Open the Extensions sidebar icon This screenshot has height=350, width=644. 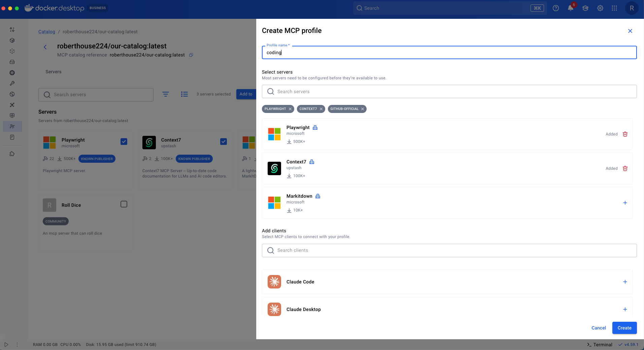(12, 154)
